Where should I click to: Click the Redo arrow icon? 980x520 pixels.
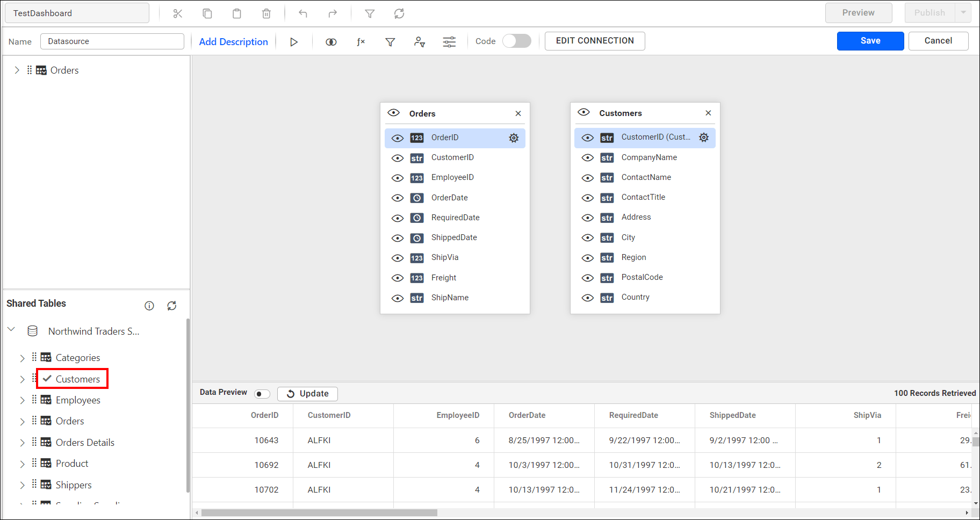333,13
